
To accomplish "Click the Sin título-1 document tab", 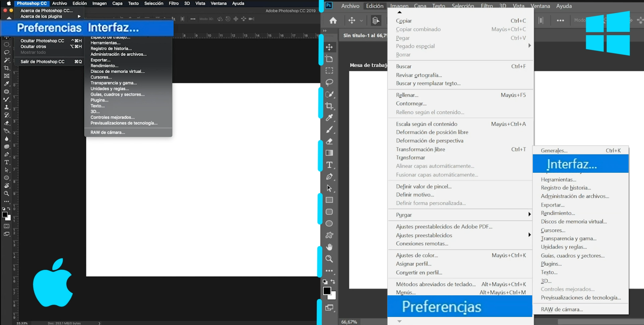I will [365, 36].
